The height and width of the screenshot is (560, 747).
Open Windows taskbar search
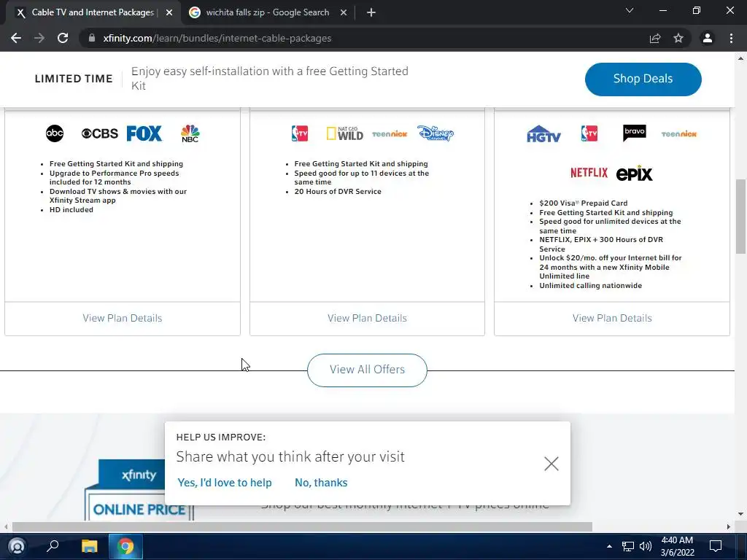[x=53, y=546]
